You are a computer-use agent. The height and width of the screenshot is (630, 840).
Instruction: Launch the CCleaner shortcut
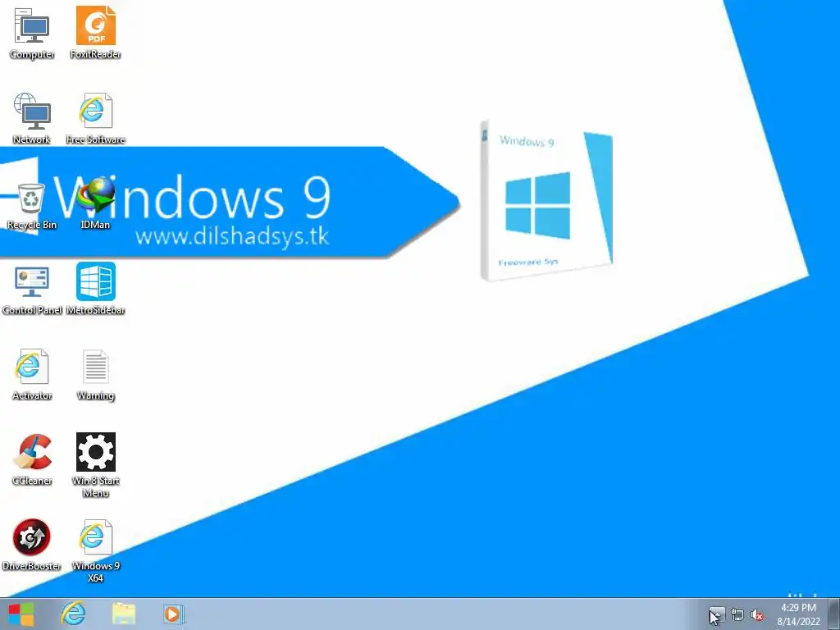[x=32, y=459]
